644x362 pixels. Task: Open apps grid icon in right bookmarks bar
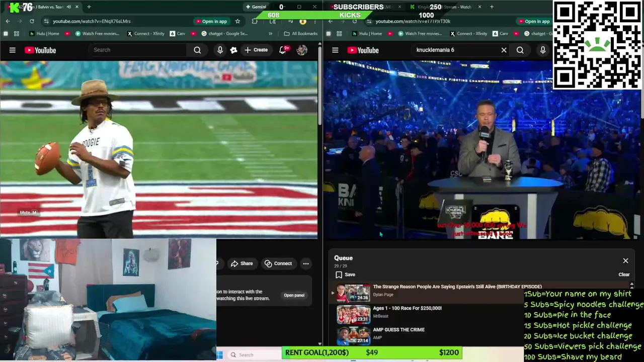(339, 34)
